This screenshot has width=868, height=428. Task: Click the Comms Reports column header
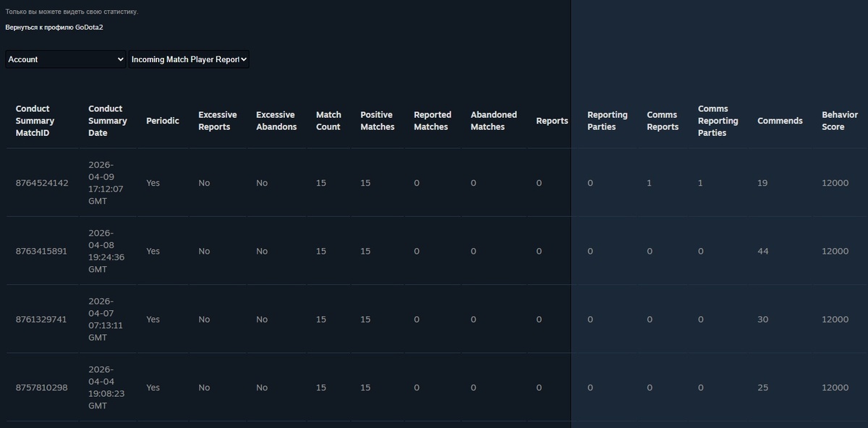coord(663,121)
